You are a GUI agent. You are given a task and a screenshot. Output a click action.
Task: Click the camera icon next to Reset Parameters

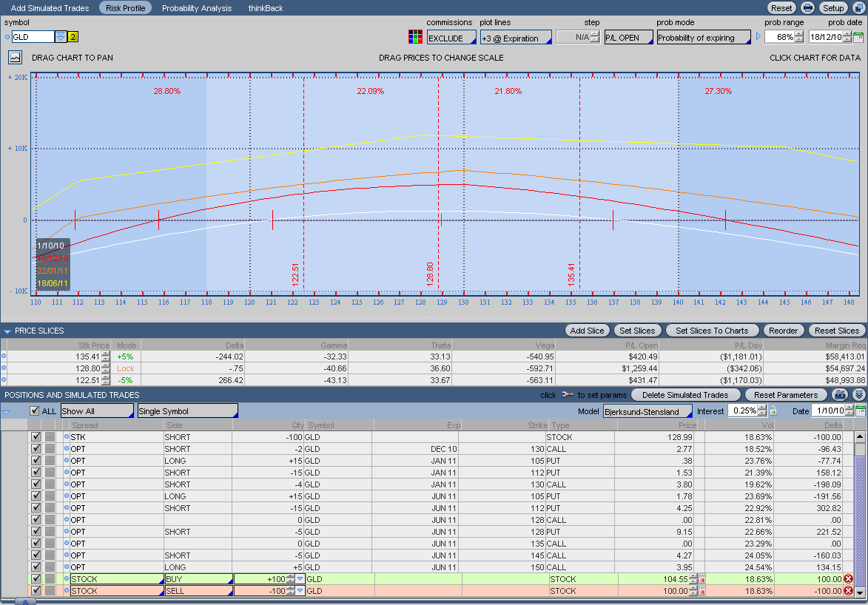tap(840, 395)
